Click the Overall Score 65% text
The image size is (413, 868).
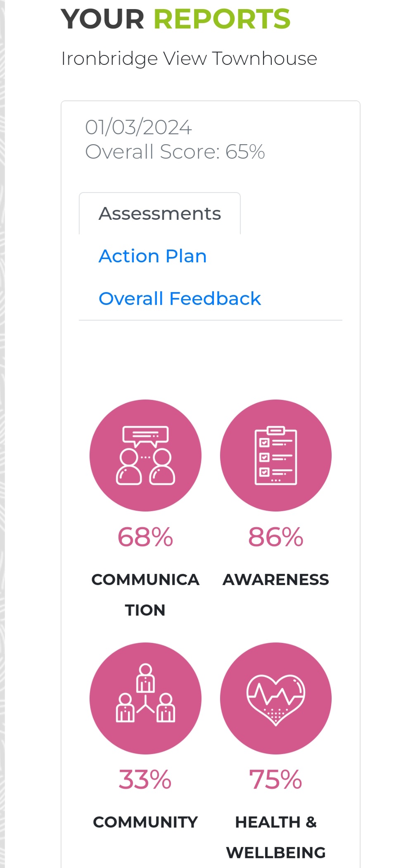click(x=175, y=152)
